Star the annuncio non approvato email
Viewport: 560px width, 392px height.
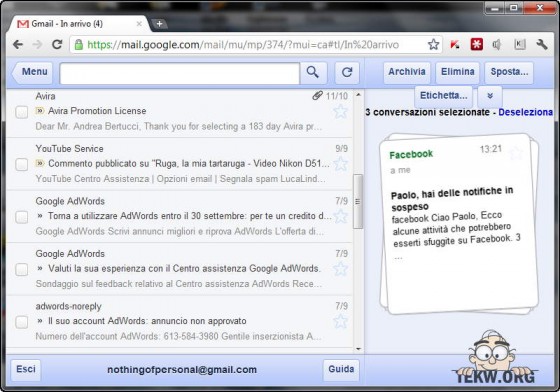[x=340, y=321]
